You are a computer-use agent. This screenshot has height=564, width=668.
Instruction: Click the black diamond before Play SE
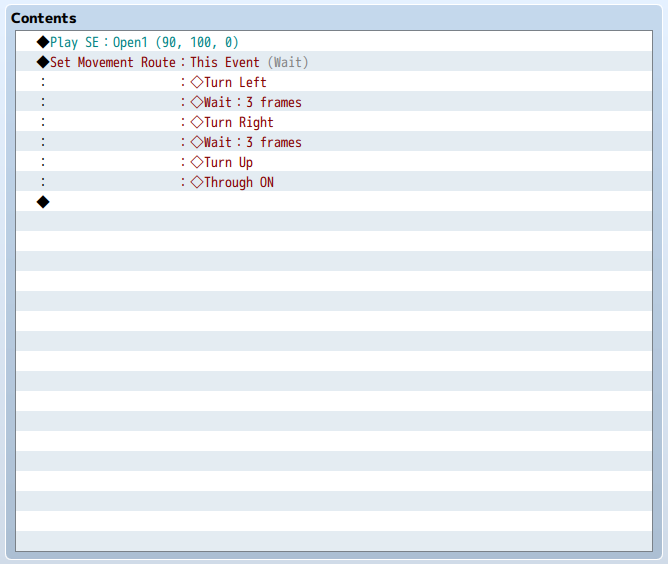click(x=43, y=42)
